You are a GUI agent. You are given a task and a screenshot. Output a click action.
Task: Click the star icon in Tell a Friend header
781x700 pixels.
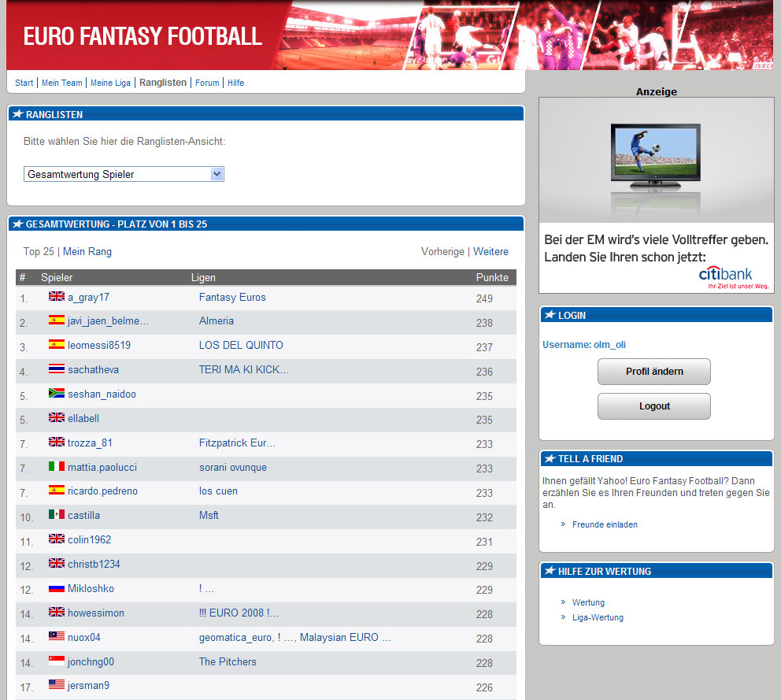point(550,458)
